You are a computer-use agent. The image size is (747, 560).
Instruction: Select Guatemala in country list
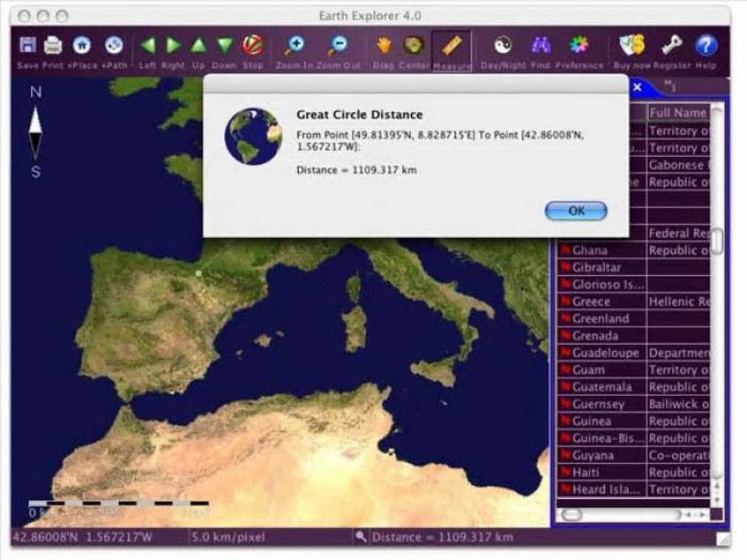[x=602, y=387]
